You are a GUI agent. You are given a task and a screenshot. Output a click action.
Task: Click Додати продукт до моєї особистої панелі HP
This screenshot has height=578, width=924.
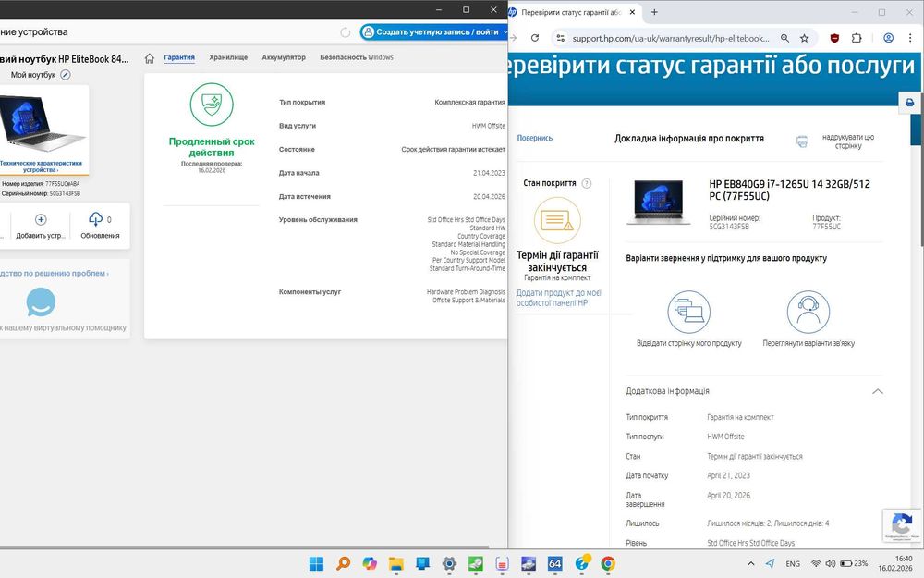point(559,298)
